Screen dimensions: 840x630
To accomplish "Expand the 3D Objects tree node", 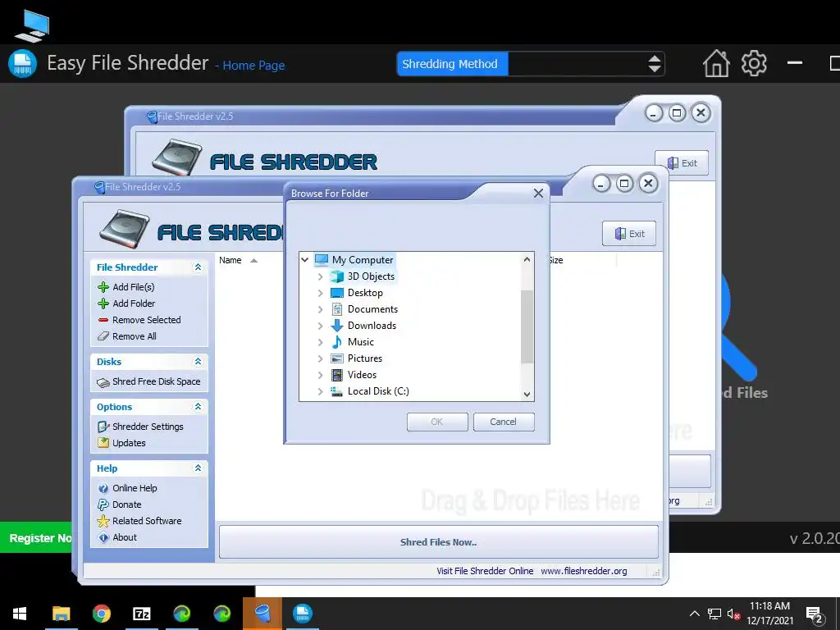I will pos(321,276).
